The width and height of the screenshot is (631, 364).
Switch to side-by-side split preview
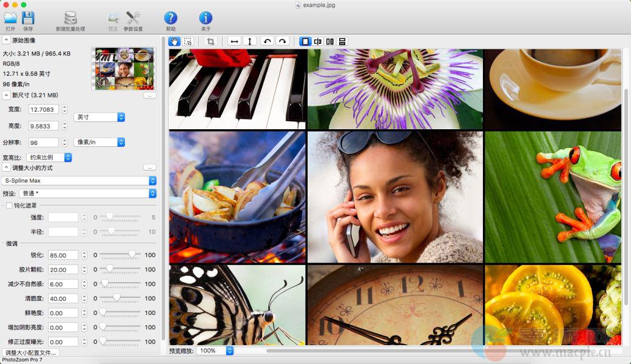tap(329, 41)
